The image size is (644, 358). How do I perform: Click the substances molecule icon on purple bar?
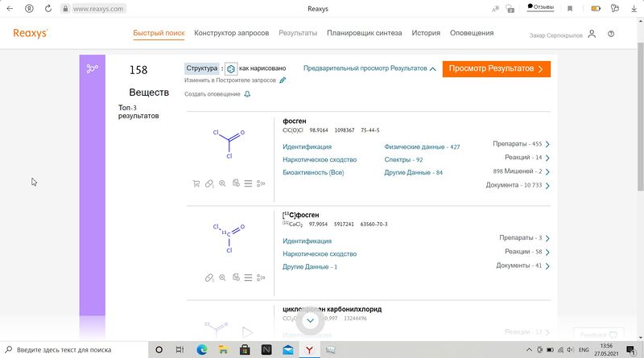92,68
